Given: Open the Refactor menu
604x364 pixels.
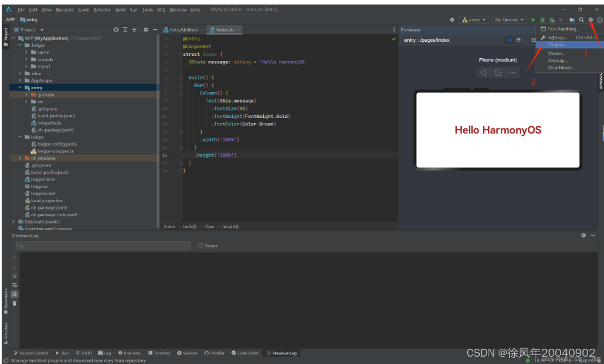Looking at the screenshot, I should click(x=102, y=10).
